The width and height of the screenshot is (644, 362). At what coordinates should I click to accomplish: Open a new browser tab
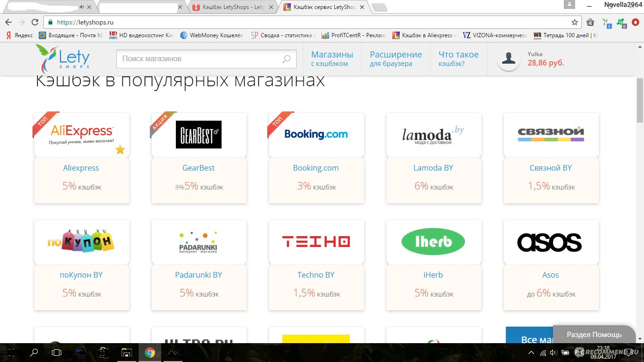379,7
